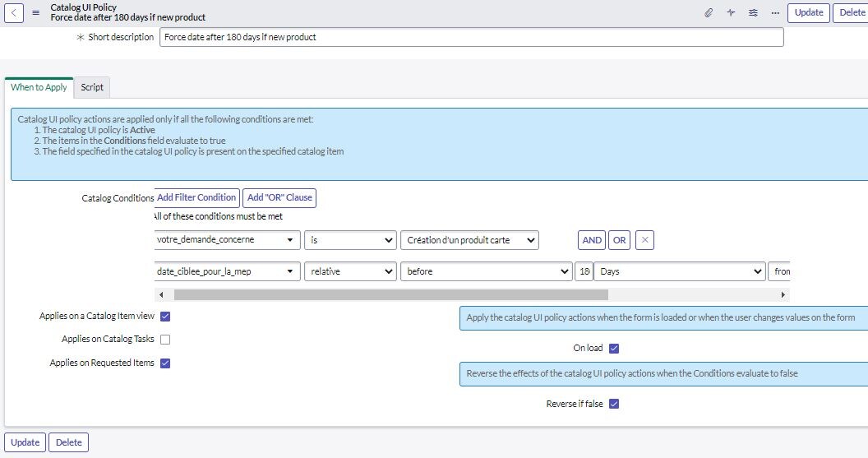
Task: Remove first condition with X icon
Action: [x=645, y=240]
